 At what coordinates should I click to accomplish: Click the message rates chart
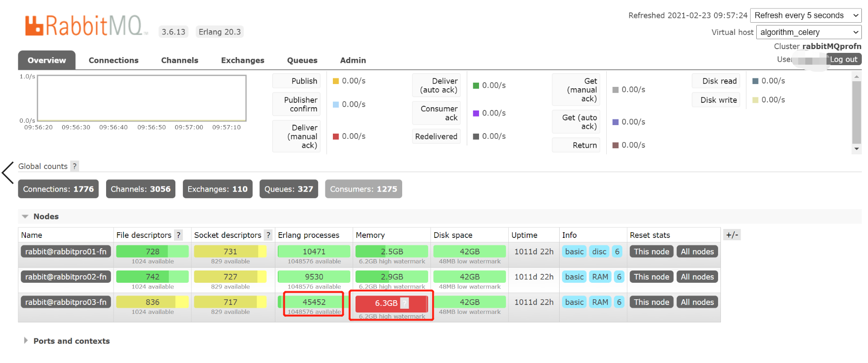click(x=142, y=98)
